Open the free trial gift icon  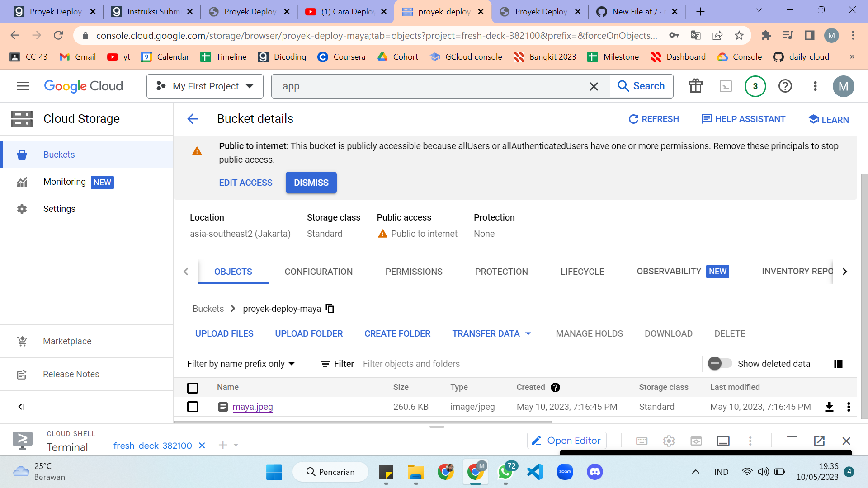(x=695, y=86)
